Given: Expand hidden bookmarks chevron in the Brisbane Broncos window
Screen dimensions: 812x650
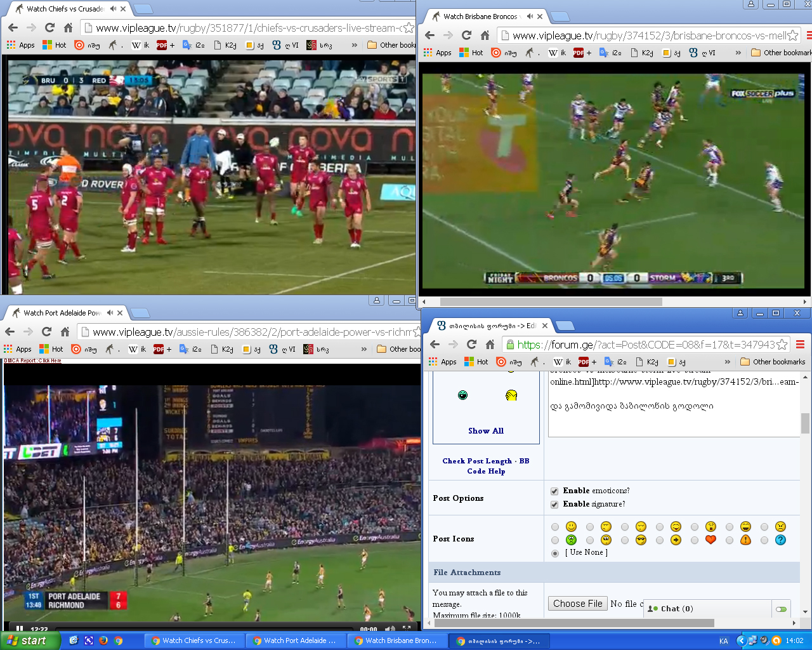Looking at the screenshot, I should [x=738, y=53].
